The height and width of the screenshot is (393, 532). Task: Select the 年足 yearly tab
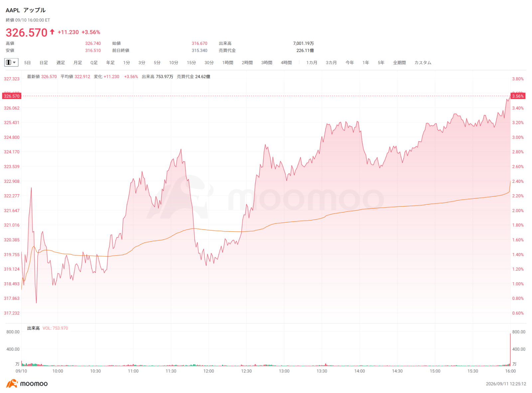click(x=110, y=63)
